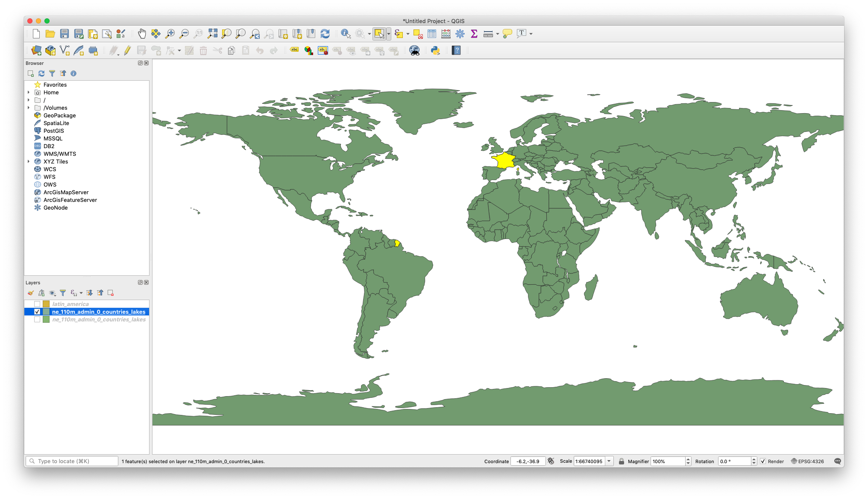Open Manage Map Themes eye dropdown in Layers
The height and width of the screenshot is (499, 868).
(52, 293)
